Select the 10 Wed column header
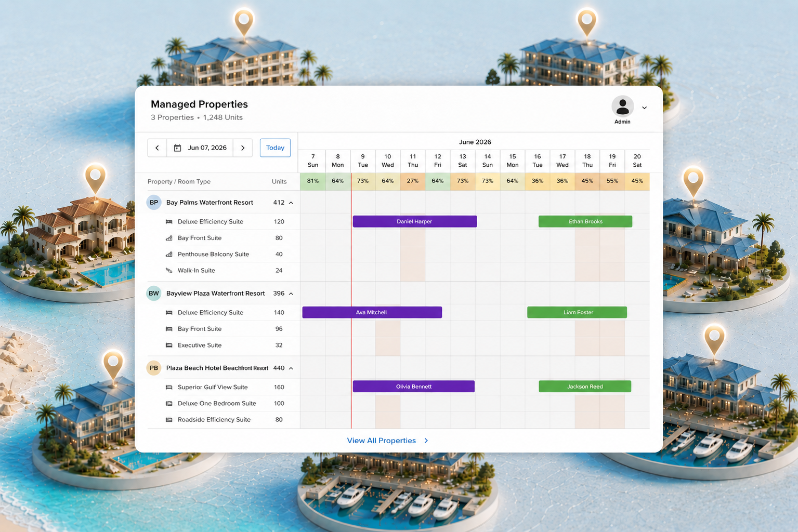 (388, 161)
